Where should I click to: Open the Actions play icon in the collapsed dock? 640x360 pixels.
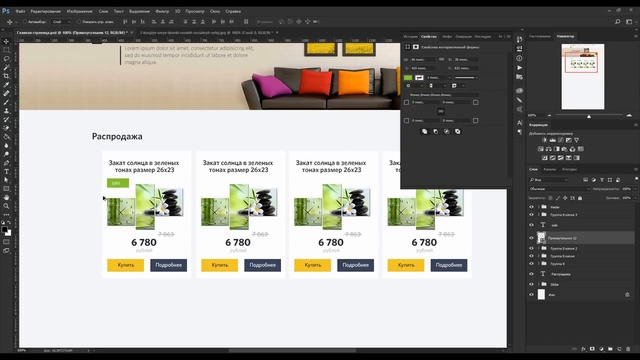(x=519, y=67)
